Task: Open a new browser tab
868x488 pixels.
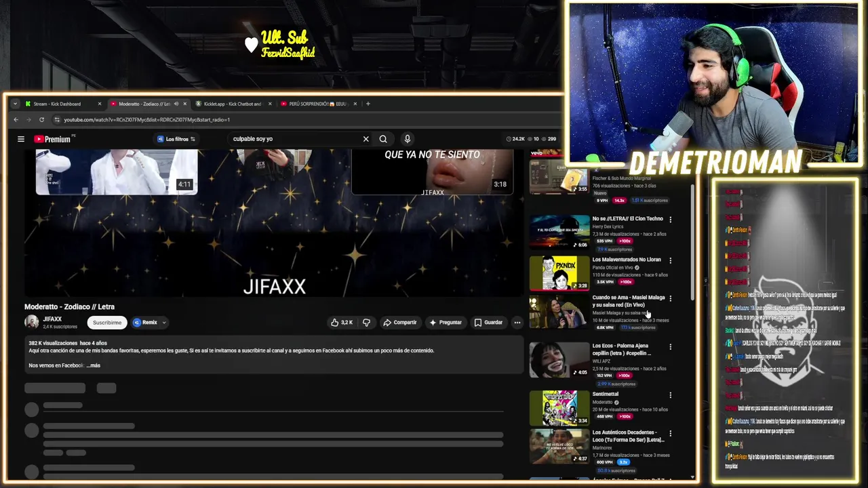Action: click(x=368, y=104)
